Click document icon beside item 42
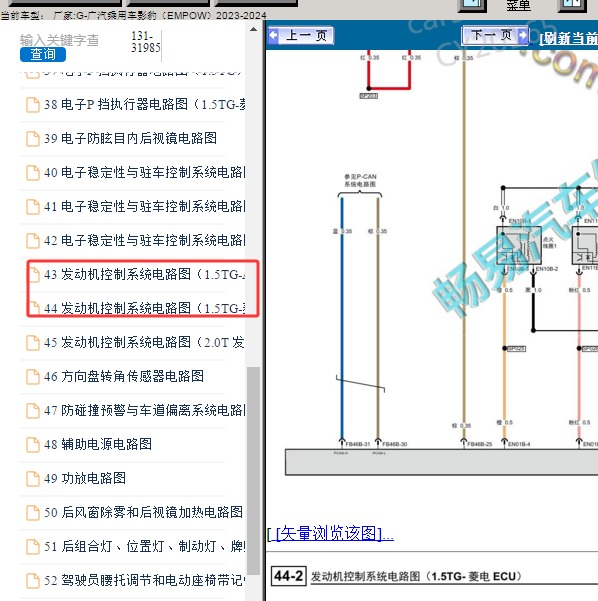Screen dimensions: 598x601 point(33,241)
